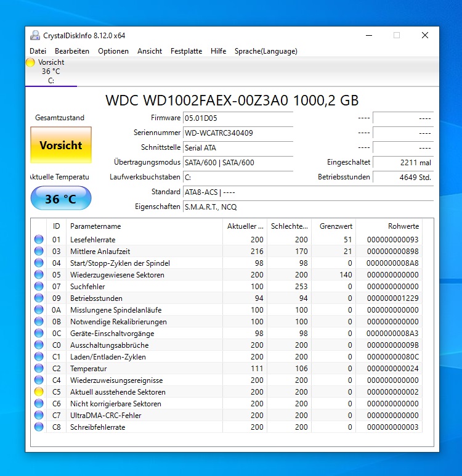
Task: Click the status orb in the 09 Betriebsstunden row
Action: 39,298
